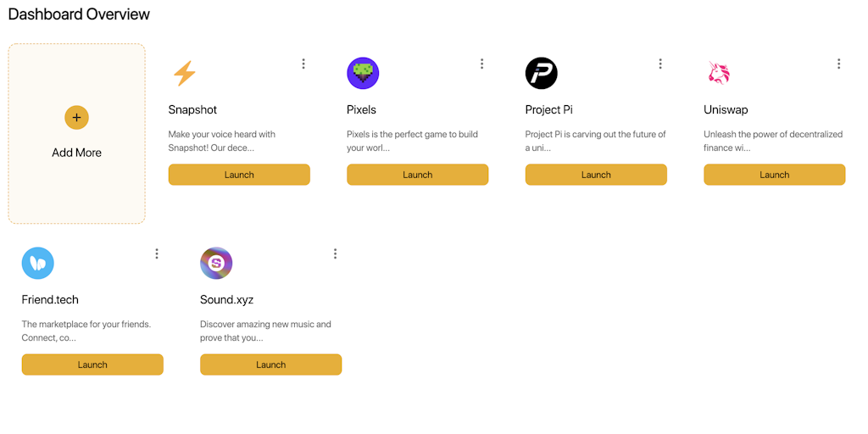868x434 pixels.
Task: Expand the Project Pi card options menu
Action: click(x=660, y=64)
